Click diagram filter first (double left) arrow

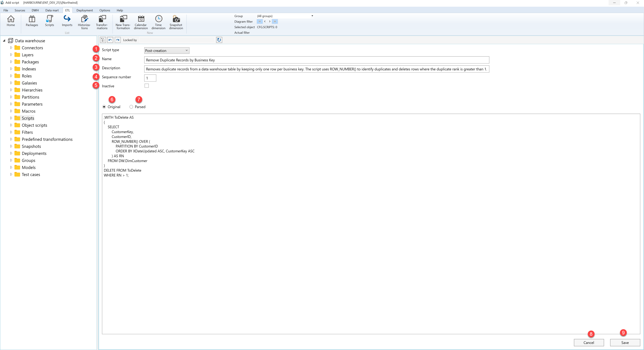point(259,21)
